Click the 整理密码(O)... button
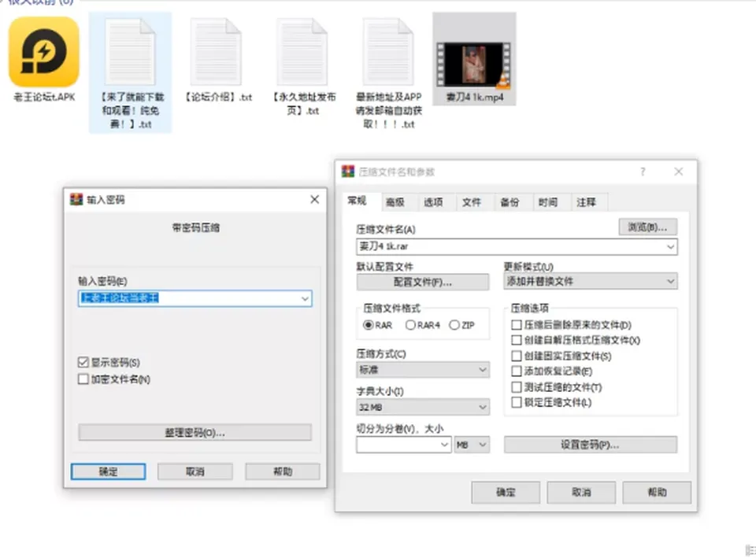Viewport: 756px width, 558px height. click(195, 432)
